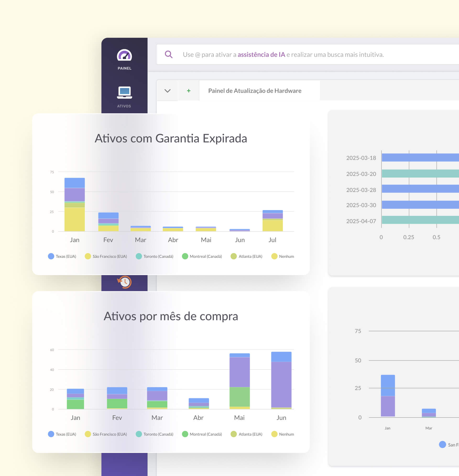Click Nenhum yellow swatch in Garantia Expirada legend

click(x=274, y=256)
